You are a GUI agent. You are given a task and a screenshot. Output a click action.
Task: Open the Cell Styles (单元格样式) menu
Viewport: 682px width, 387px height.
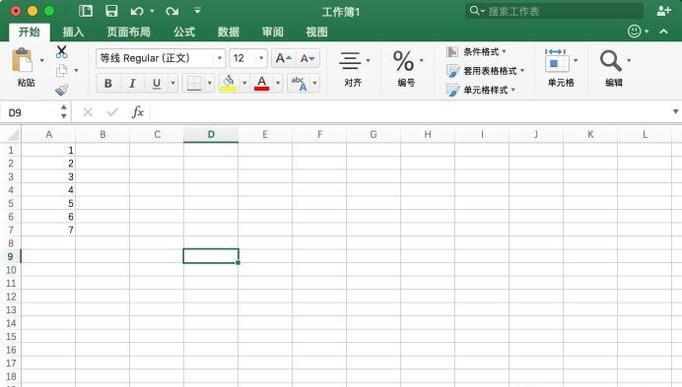481,90
